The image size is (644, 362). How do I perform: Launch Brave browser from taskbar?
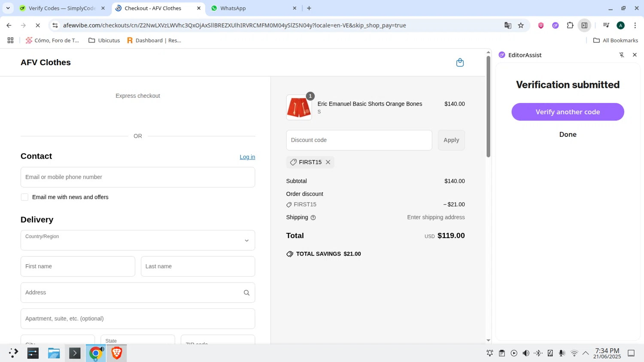point(117,353)
